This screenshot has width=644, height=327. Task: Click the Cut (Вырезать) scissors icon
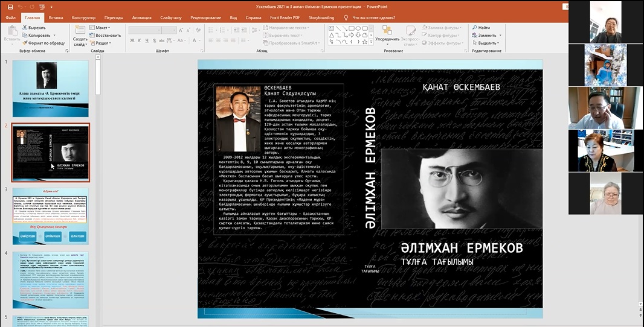(25, 28)
